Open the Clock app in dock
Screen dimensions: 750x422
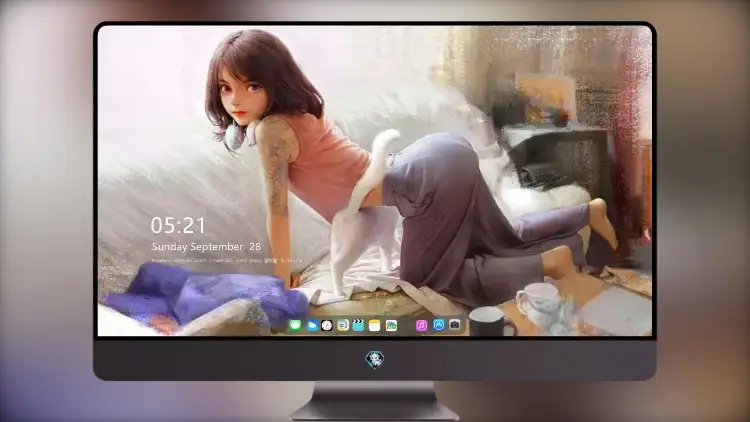327,325
